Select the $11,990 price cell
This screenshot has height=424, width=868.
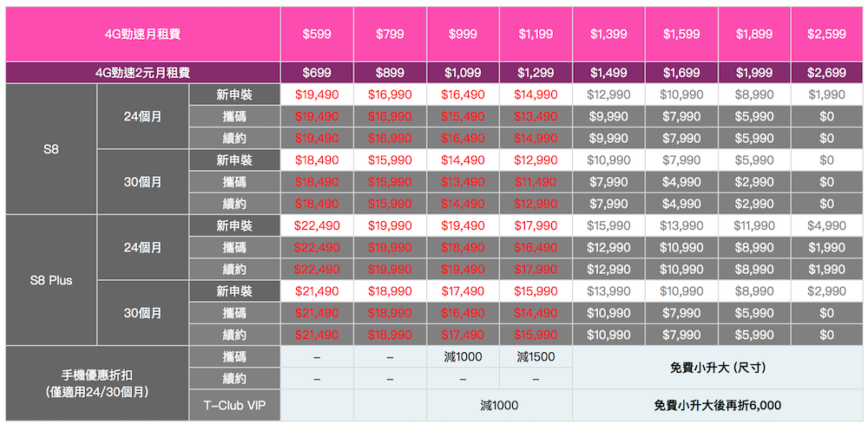coord(753,225)
